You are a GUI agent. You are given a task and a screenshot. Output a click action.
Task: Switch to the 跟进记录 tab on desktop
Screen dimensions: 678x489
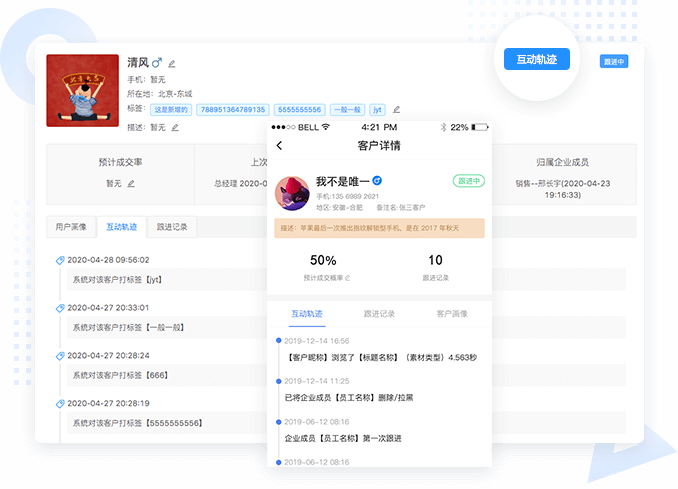171,227
